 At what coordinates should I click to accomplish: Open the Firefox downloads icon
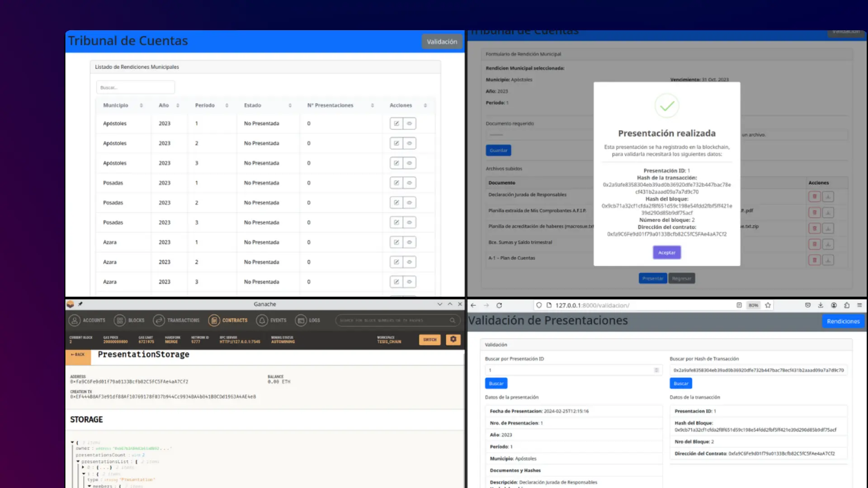(821, 305)
